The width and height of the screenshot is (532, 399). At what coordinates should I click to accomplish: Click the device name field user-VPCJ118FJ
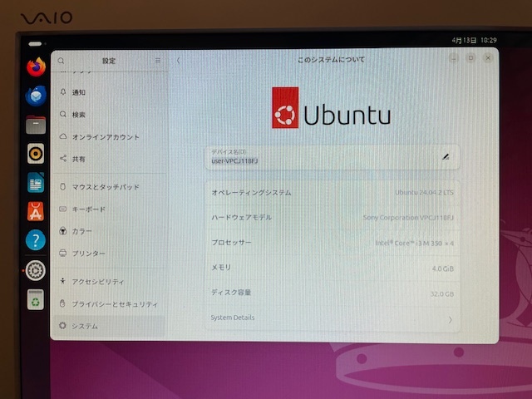tap(332, 157)
